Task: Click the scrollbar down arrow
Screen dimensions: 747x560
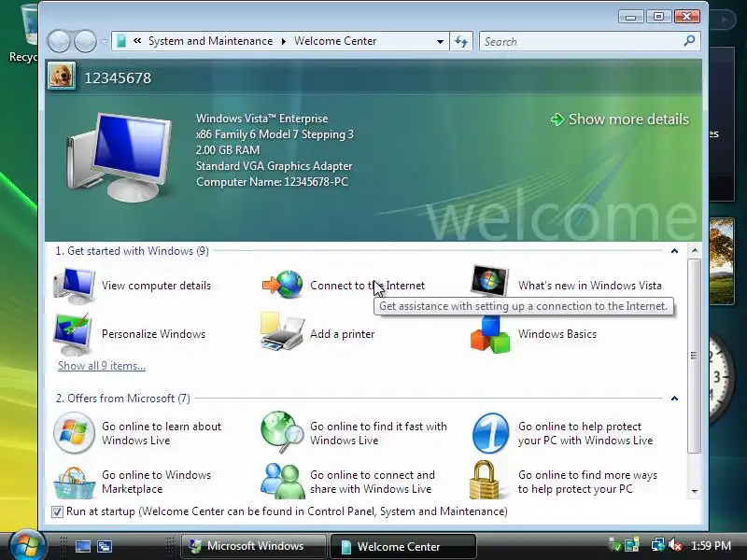Action: (x=695, y=491)
